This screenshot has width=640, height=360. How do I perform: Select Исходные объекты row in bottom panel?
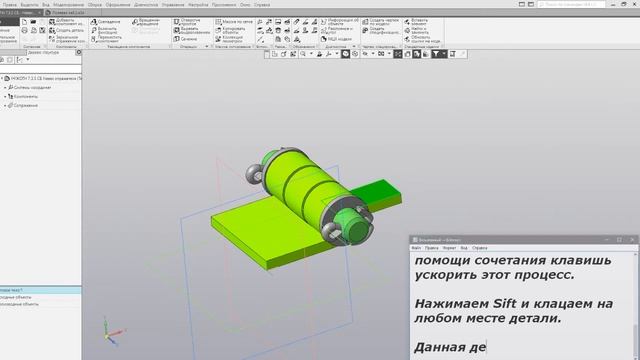tap(40, 297)
